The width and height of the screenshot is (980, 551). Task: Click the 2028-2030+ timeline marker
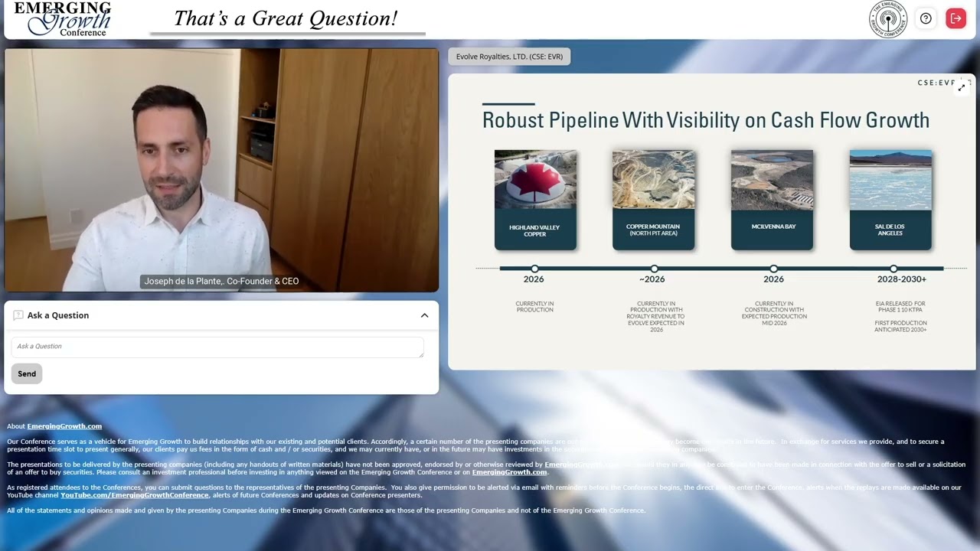[893, 269]
